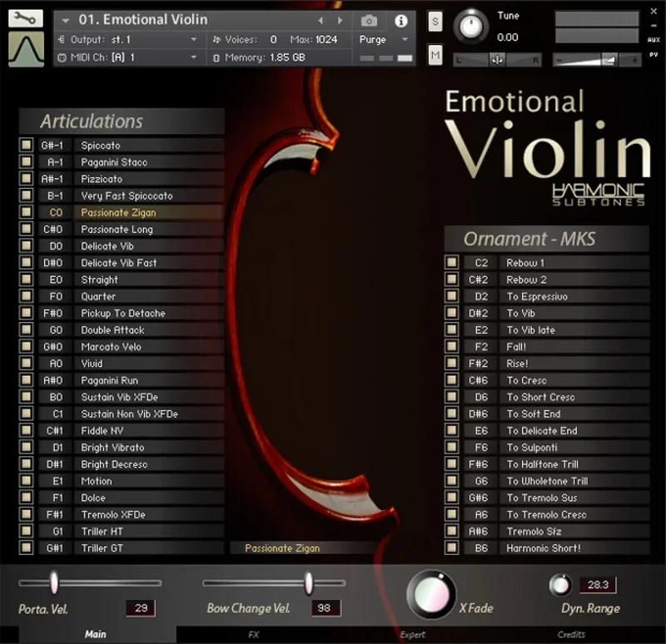Toggle the Passionate Zigan checkbox

(x=27, y=212)
